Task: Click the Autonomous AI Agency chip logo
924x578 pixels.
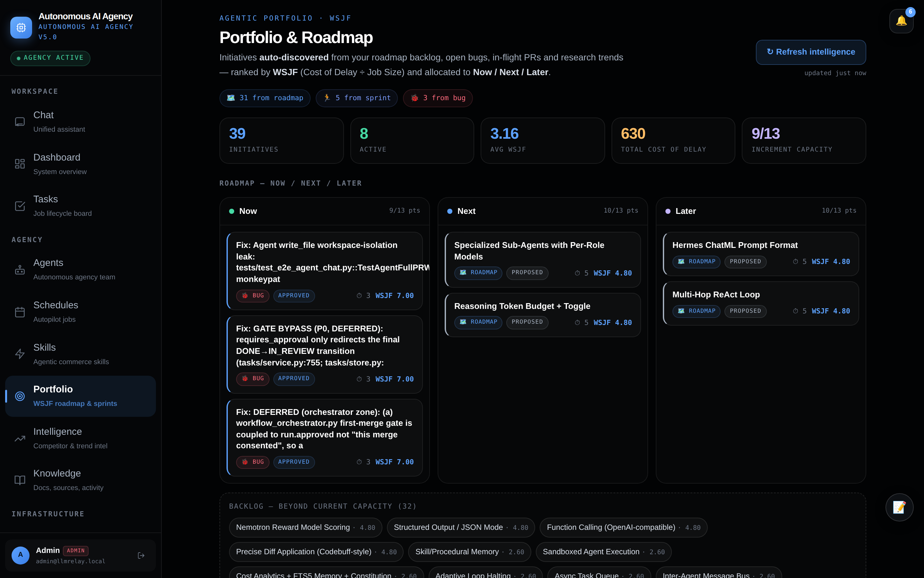Action: pos(21,27)
